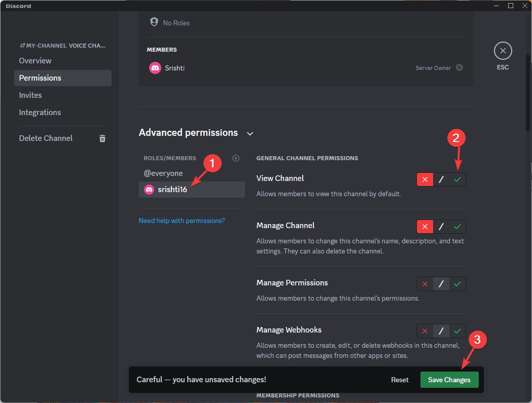Deny Manage Channel with red X
The height and width of the screenshot is (403, 532).
click(x=425, y=227)
